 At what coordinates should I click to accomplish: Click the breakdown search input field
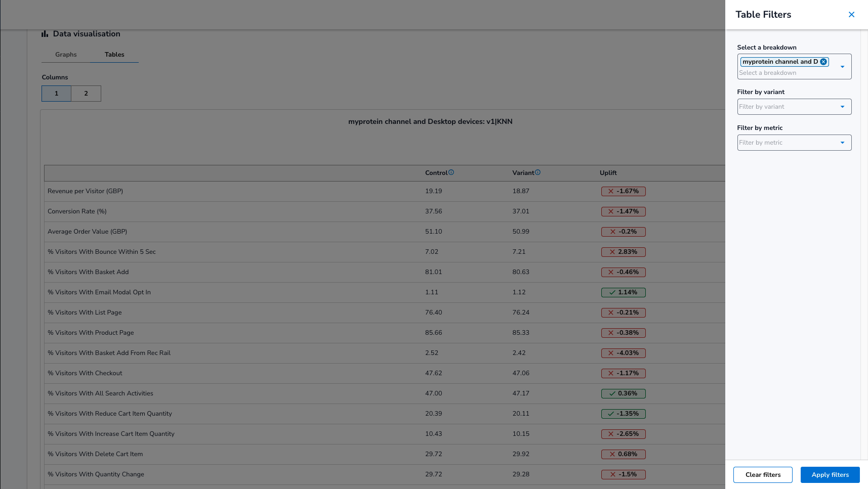(x=784, y=73)
